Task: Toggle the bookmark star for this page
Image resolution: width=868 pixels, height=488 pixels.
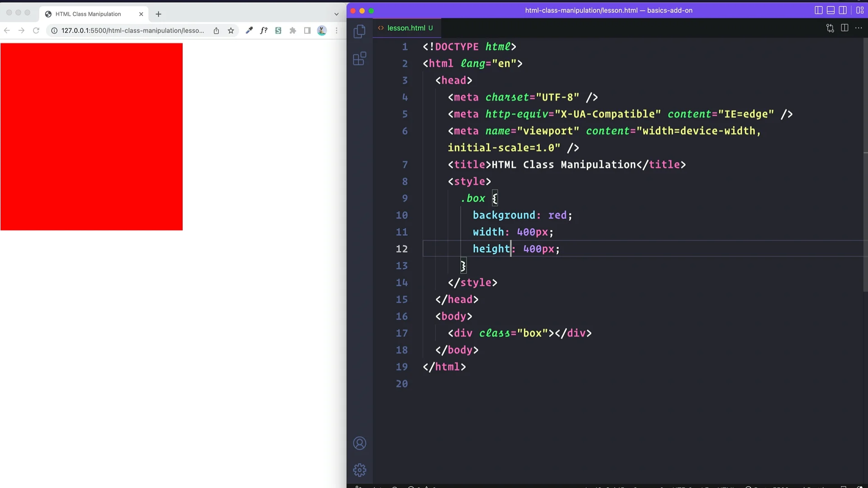Action: (231, 30)
